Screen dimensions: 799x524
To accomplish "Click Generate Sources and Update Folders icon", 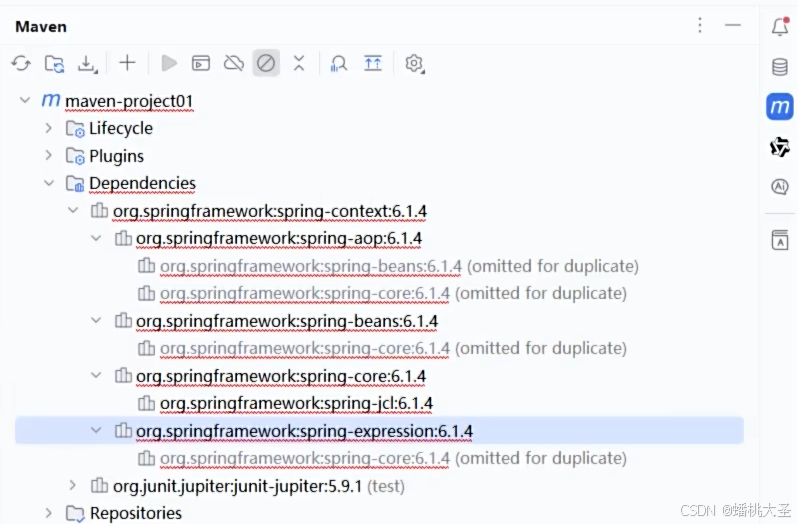I will (x=54, y=64).
